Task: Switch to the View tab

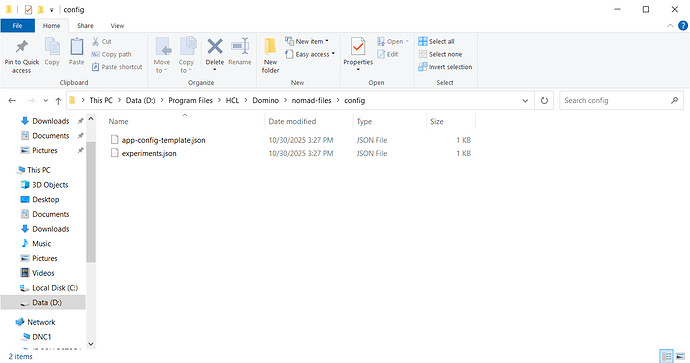Action: (117, 26)
